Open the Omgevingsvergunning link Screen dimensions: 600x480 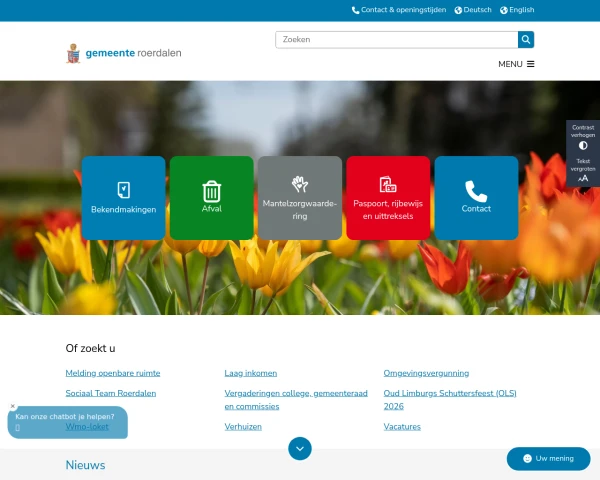click(426, 373)
